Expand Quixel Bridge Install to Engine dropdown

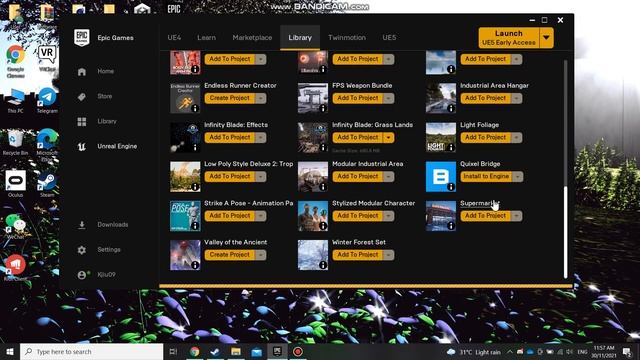click(517, 176)
